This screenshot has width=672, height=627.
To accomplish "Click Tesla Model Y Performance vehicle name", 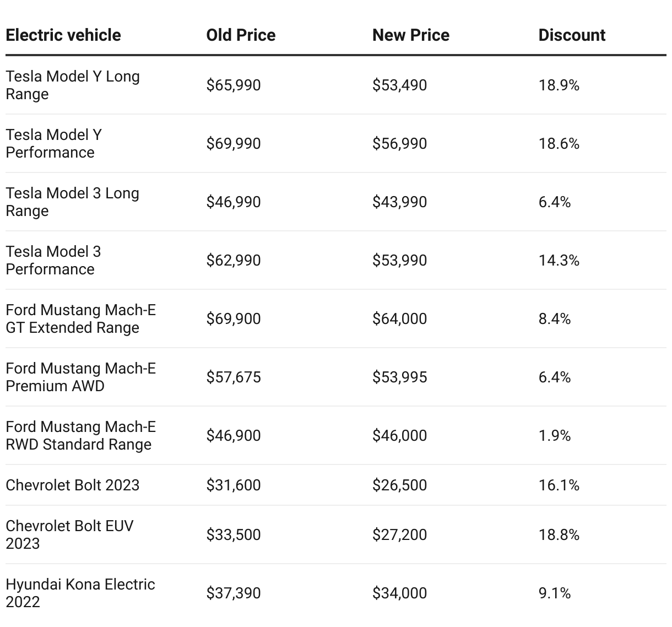I will tap(53, 144).
